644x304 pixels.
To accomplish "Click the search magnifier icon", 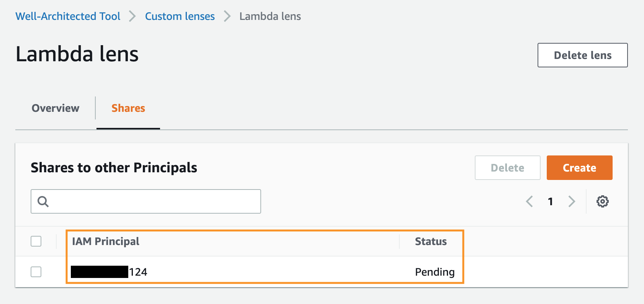I will (42, 201).
